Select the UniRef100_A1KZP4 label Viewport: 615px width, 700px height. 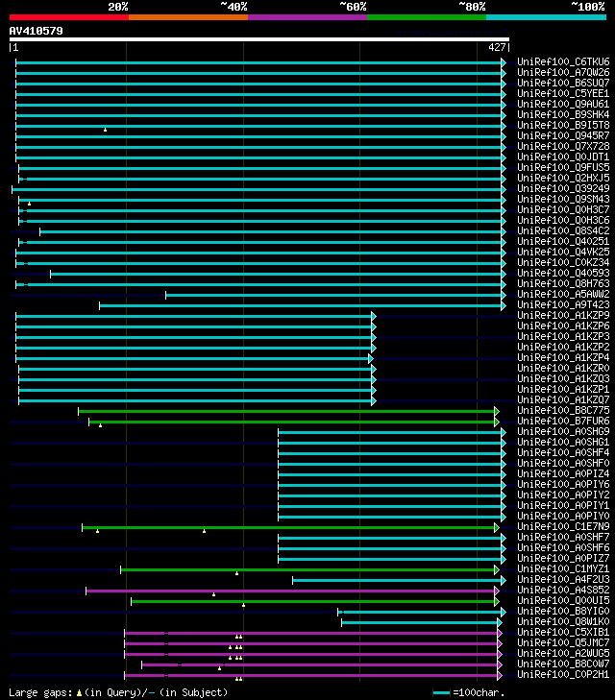[563, 357]
